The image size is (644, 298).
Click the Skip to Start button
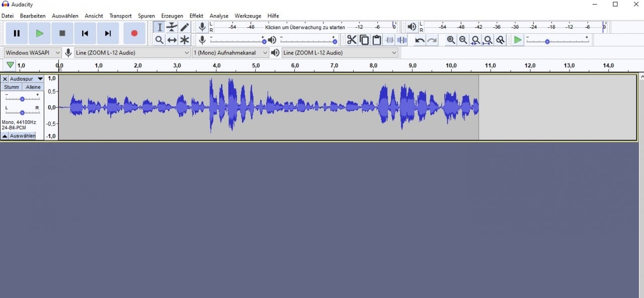pos(85,33)
